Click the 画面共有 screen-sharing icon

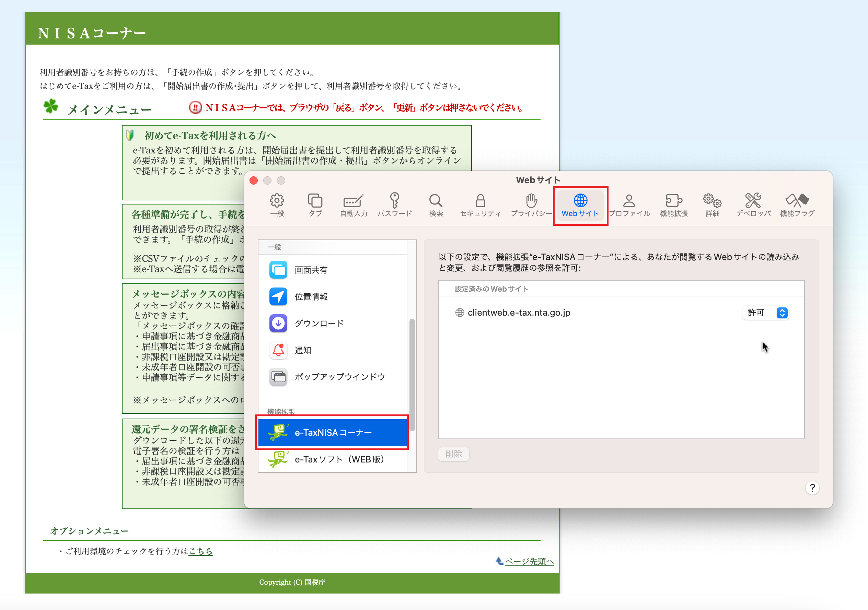click(x=278, y=270)
